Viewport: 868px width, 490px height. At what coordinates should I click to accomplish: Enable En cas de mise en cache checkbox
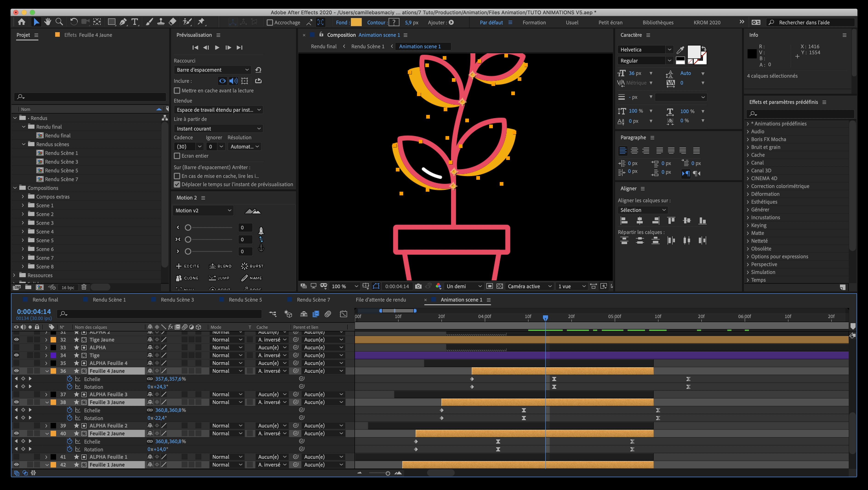point(177,176)
